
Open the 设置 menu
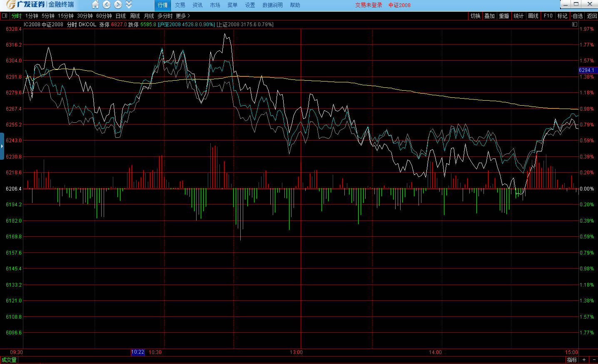250,5
